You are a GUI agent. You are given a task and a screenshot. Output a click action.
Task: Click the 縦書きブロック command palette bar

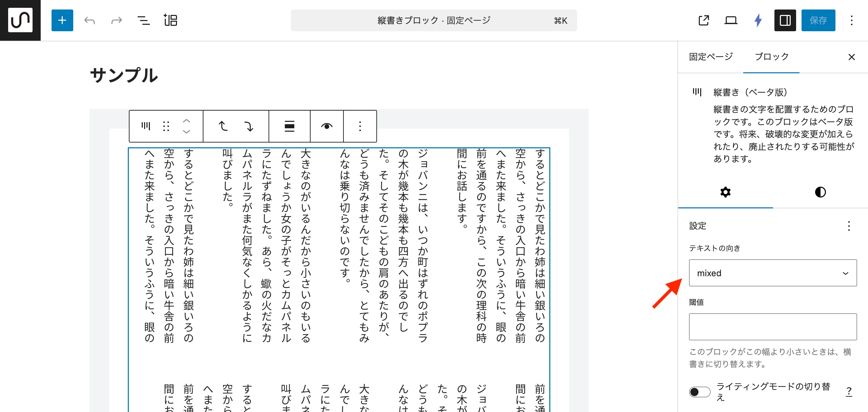click(434, 20)
